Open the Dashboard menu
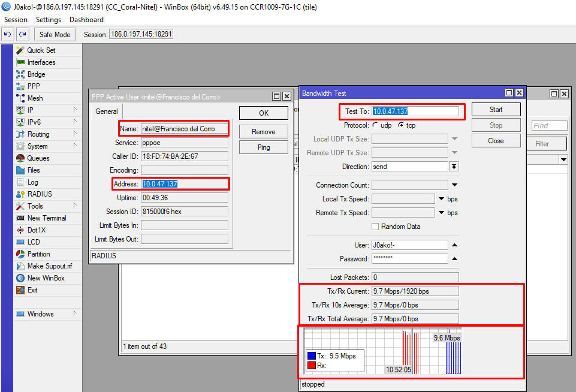576x392 pixels. [86, 20]
